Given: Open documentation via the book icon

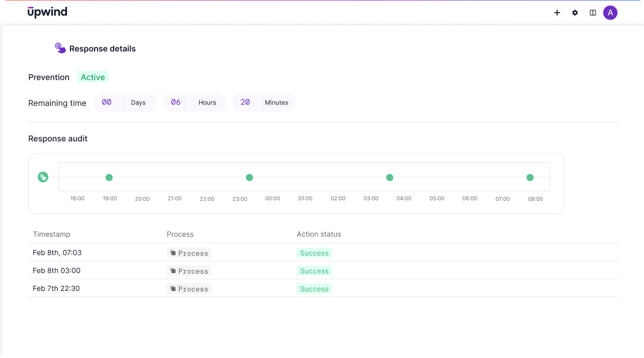Looking at the screenshot, I should [x=593, y=12].
